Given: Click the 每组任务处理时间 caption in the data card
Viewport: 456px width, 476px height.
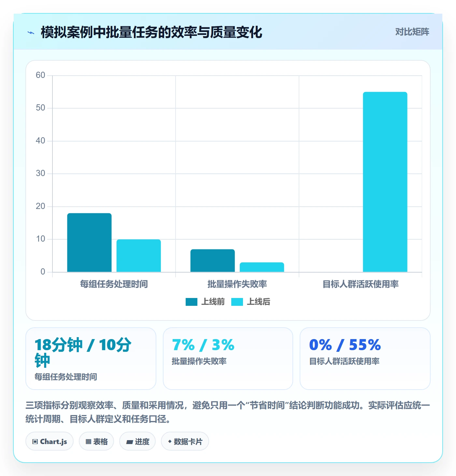Looking at the screenshot, I should [66, 377].
